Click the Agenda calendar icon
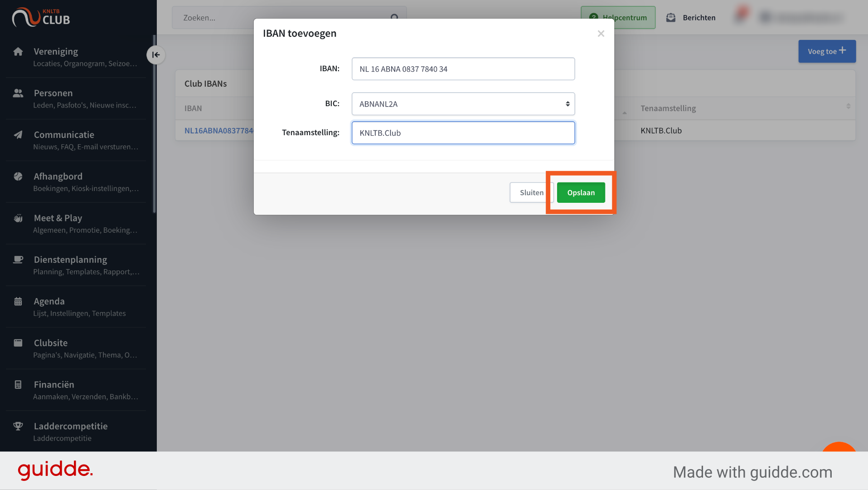 click(x=18, y=301)
